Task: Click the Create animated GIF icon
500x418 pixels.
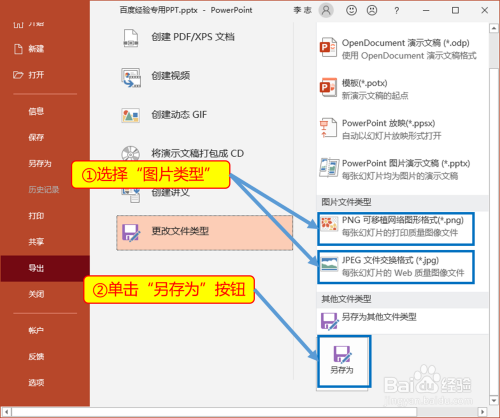Action: [x=130, y=116]
